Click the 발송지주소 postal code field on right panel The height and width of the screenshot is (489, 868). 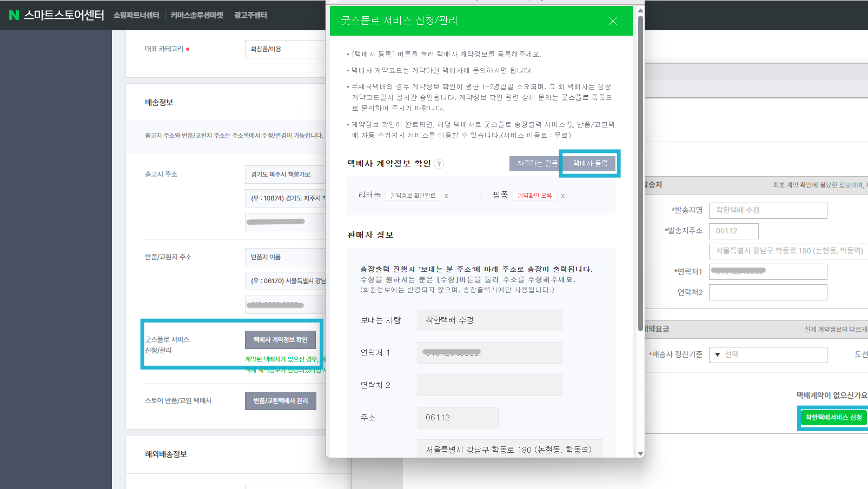point(733,231)
